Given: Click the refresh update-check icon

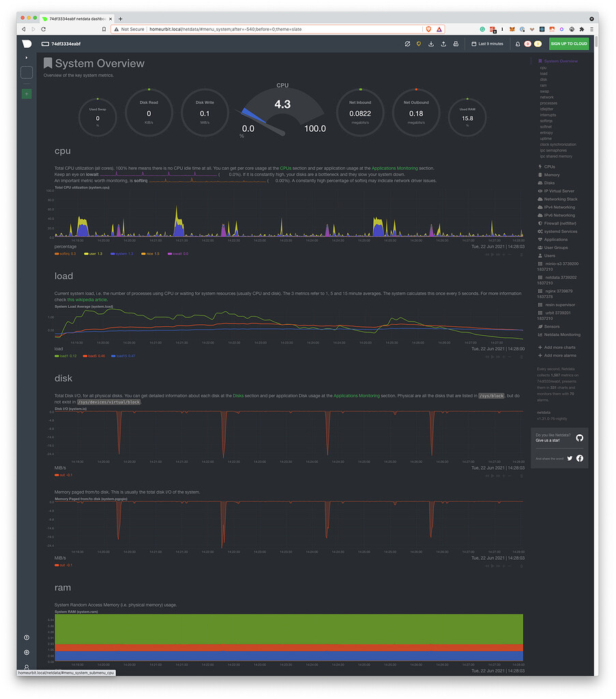Looking at the screenshot, I should (407, 44).
